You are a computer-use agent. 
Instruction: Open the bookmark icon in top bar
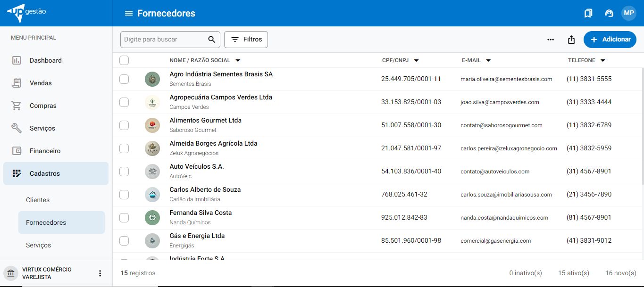588,13
